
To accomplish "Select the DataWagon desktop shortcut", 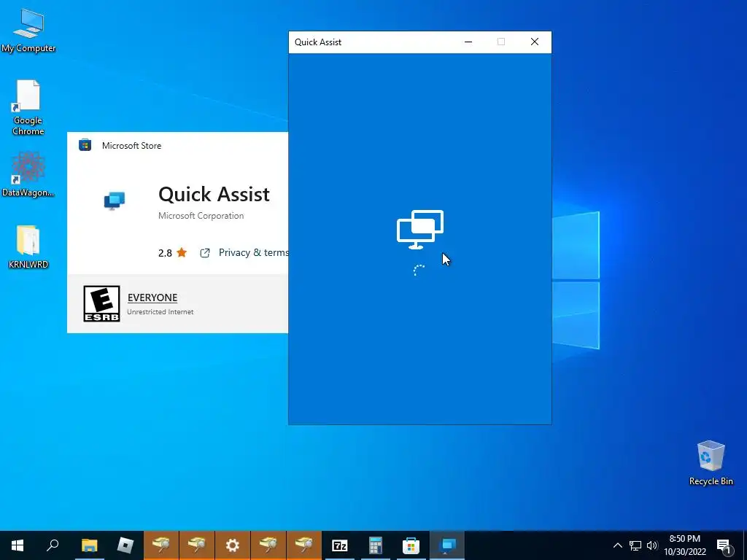I will [28, 174].
